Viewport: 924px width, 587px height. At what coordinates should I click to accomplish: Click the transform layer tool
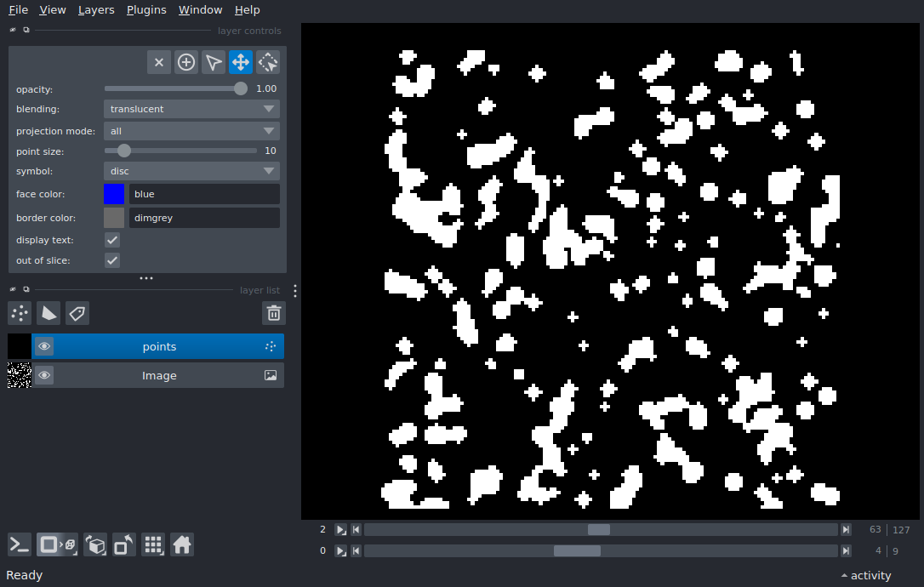[268, 62]
